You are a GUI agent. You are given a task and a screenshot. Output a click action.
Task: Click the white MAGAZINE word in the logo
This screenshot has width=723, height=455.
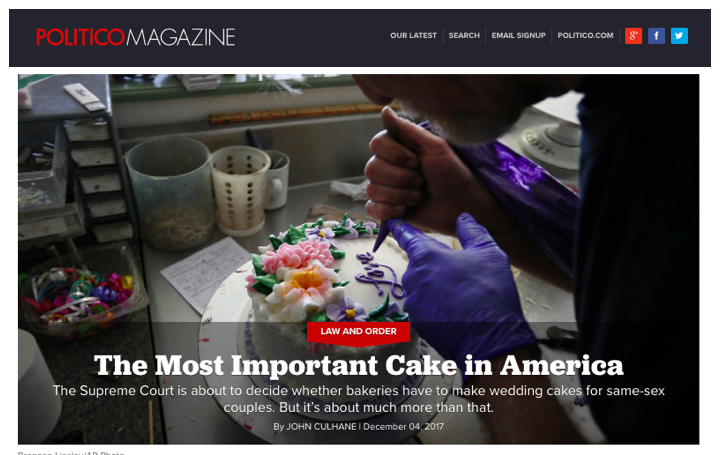click(x=180, y=37)
